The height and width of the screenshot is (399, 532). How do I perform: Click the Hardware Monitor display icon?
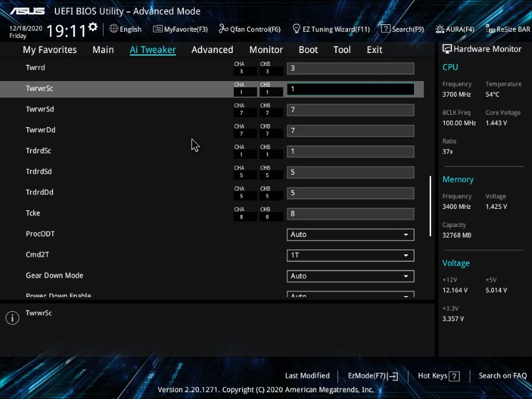coord(447,49)
